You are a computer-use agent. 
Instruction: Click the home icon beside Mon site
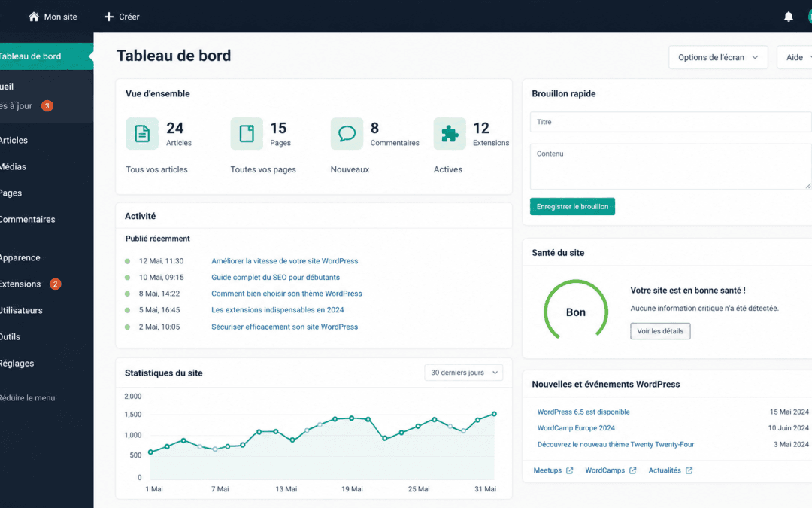[x=34, y=17]
